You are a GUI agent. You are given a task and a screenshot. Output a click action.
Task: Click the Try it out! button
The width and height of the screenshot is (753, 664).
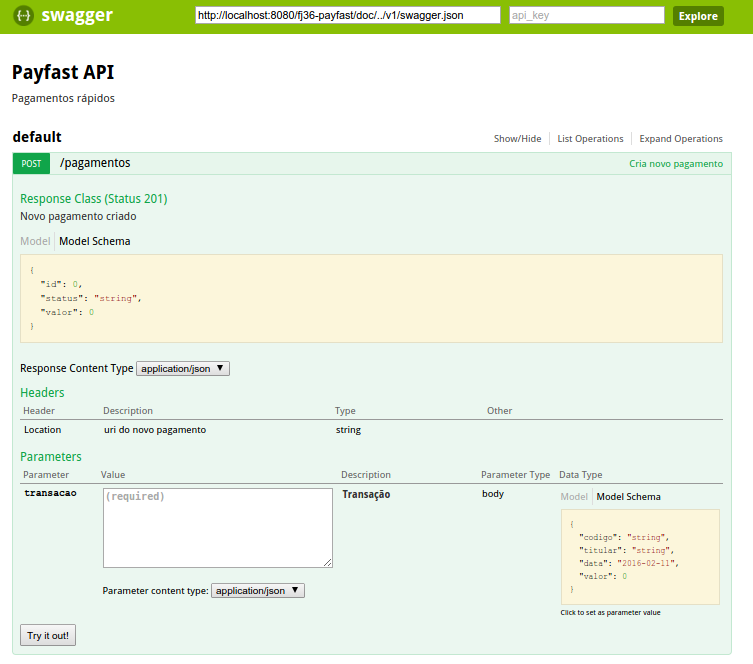tap(48, 635)
